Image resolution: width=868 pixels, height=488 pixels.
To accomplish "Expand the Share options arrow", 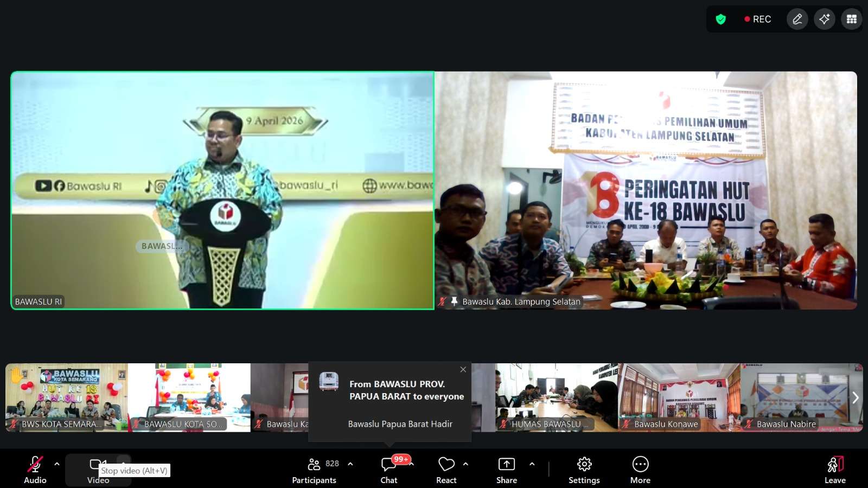I will (x=532, y=464).
